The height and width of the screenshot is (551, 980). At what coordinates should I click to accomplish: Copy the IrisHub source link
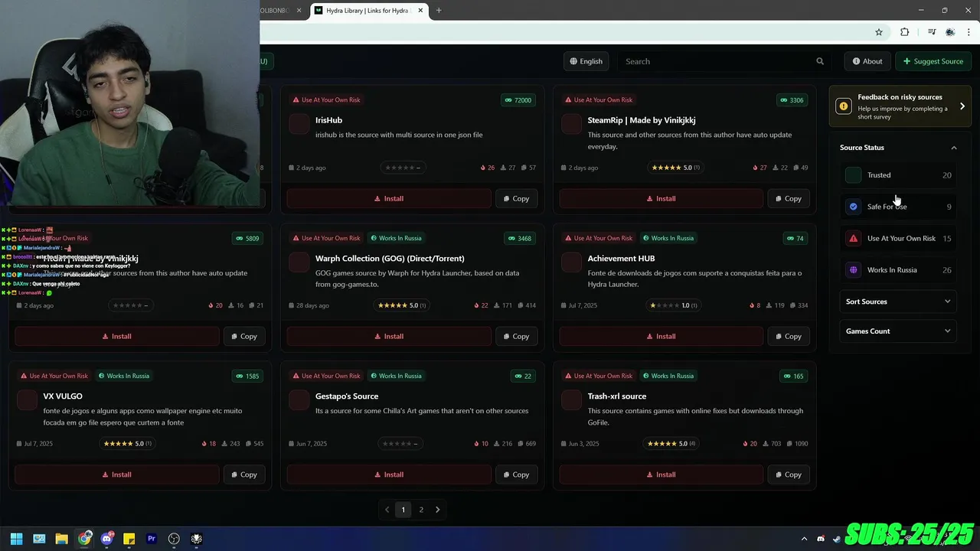tap(516, 198)
